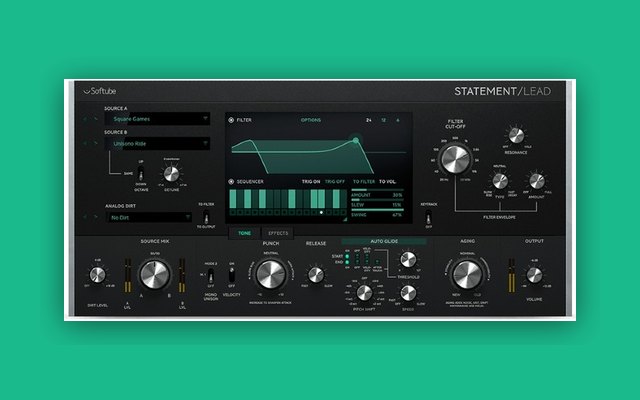Select the 6 dB filter slope

click(x=398, y=120)
